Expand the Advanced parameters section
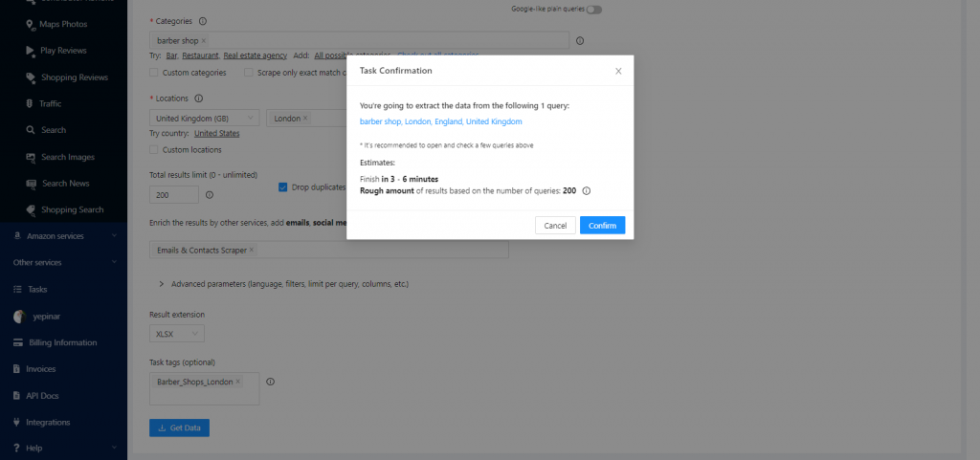980x460 pixels. 161,284
